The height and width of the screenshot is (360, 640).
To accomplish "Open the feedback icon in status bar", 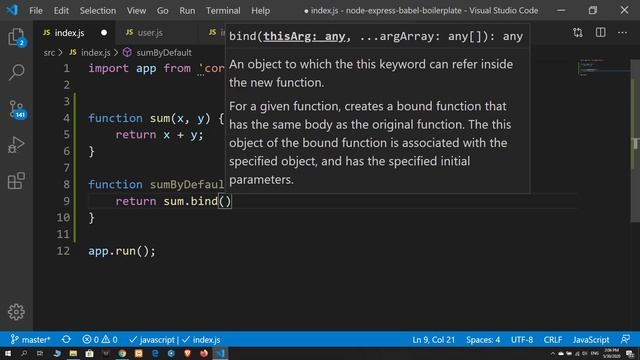I will [x=625, y=340].
